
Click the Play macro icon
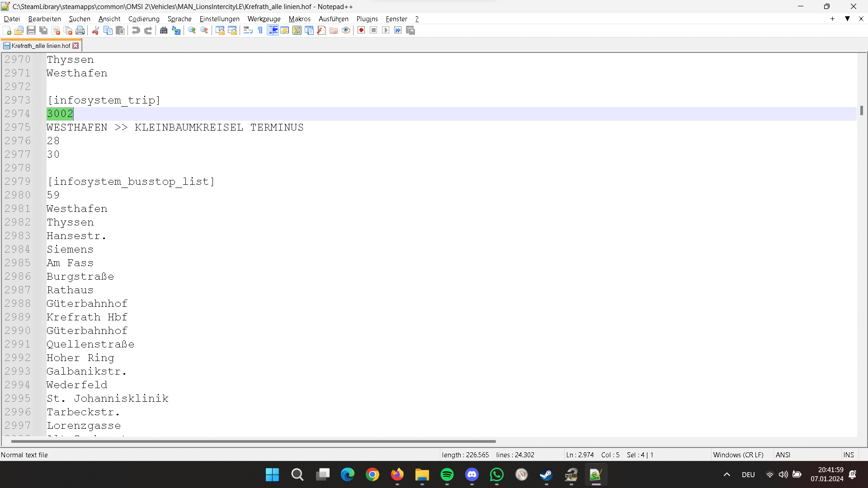[x=386, y=30]
